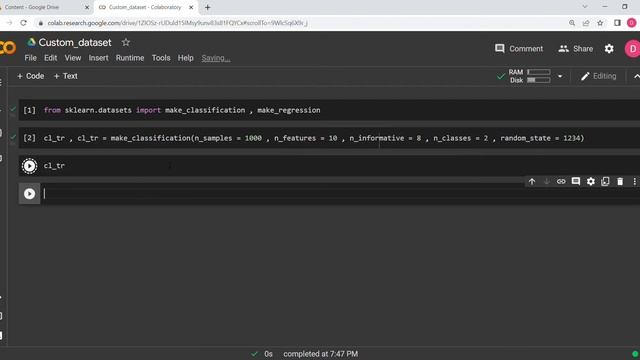640x360 pixels.
Task: Click the green connection status dot
Action: (635, 354)
